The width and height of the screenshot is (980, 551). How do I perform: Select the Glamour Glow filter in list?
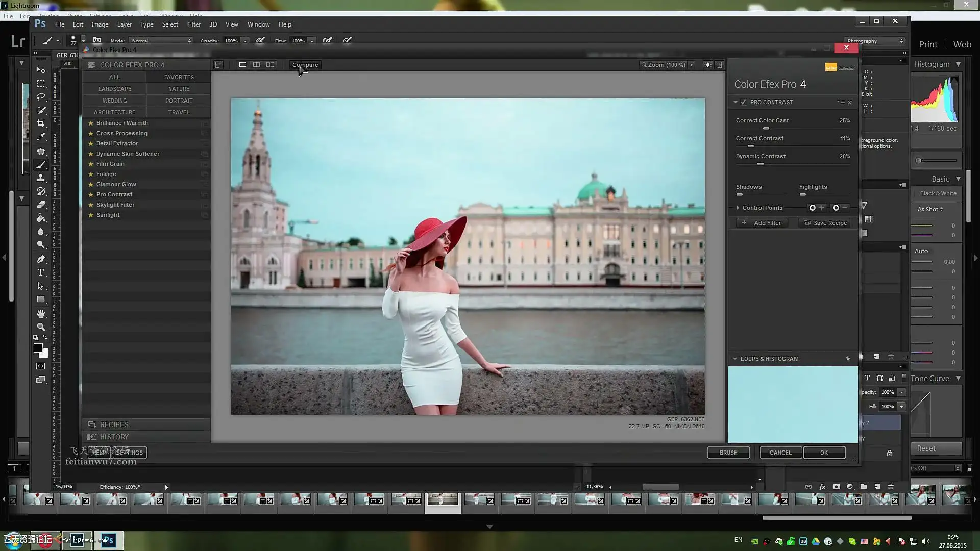[x=116, y=184]
